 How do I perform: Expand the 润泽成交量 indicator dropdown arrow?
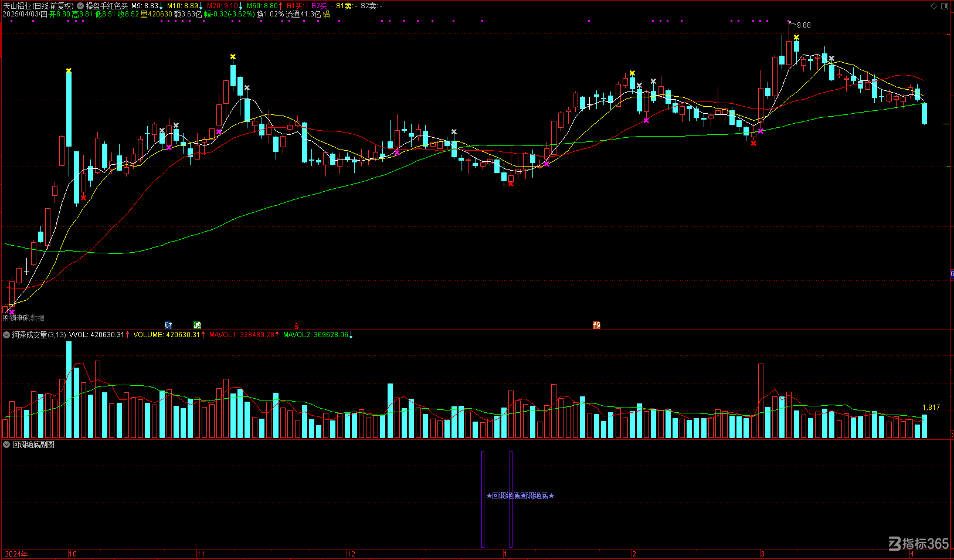(6, 335)
